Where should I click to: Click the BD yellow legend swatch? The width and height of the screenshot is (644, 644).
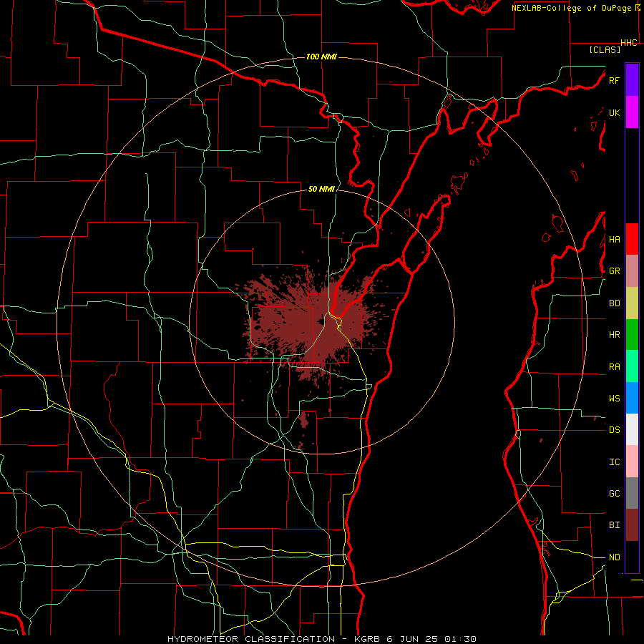click(632, 303)
